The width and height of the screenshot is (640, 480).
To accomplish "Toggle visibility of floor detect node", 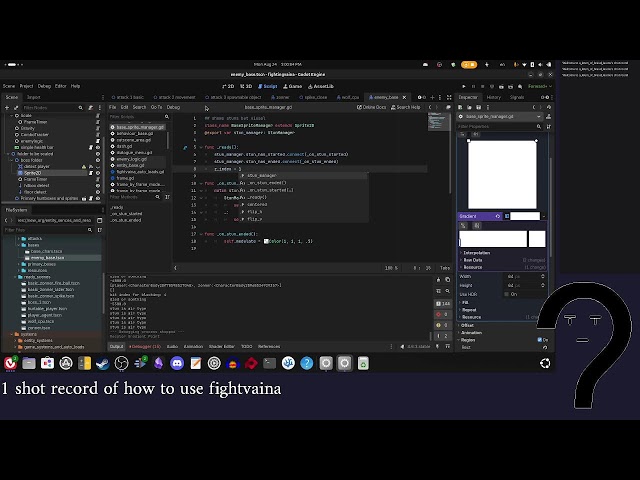I will pyautogui.click(x=98, y=192).
